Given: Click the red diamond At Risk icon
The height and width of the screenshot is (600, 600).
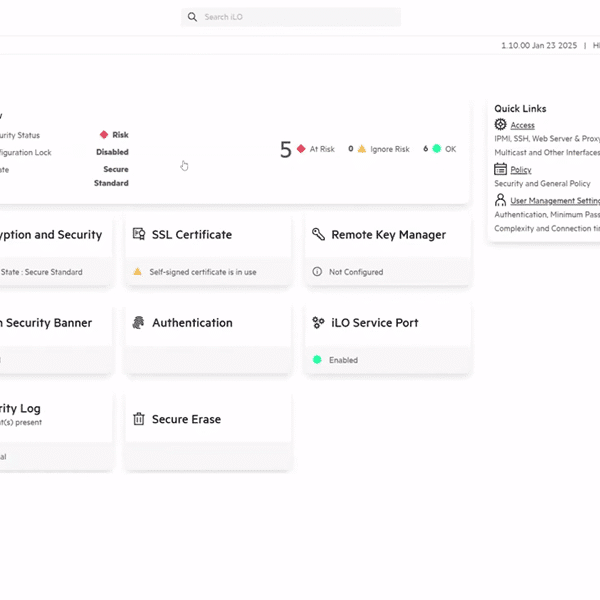Looking at the screenshot, I should 301,149.
